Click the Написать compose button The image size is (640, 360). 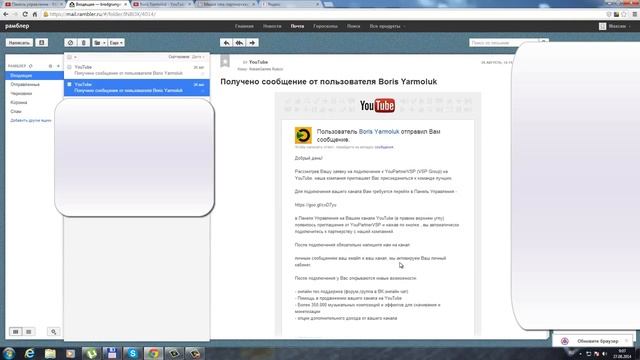(19, 43)
